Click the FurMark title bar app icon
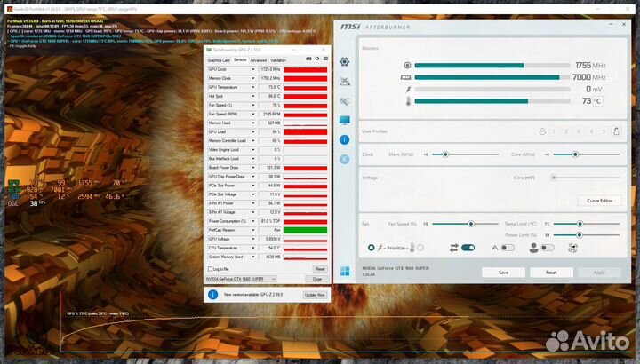640x364 pixels. pyautogui.click(x=10, y=9)
